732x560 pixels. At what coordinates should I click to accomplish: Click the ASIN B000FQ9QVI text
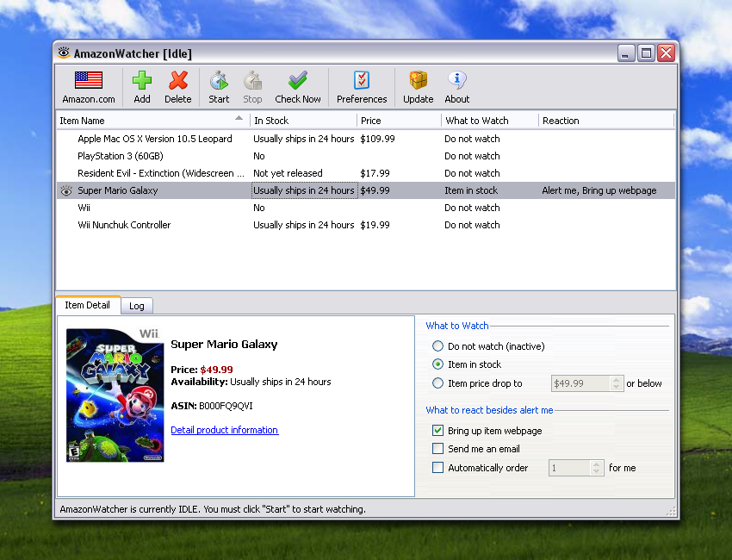pos(212,406)
